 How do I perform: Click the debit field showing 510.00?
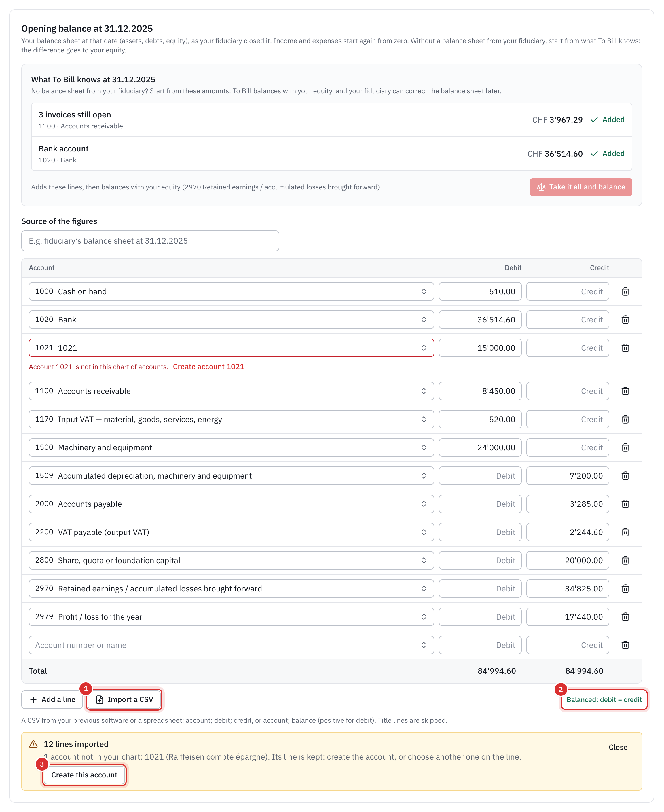(480, 291)
